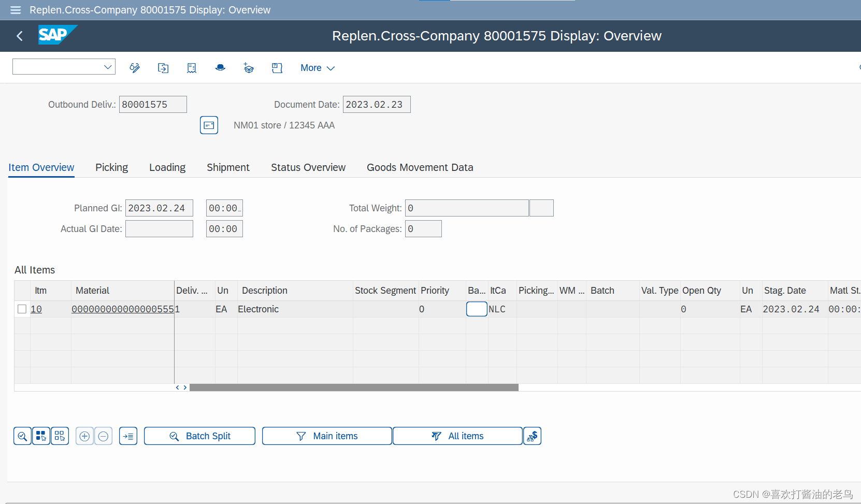Click the Picking... column header
Screen dimensions: 861x504
(537, 291)
